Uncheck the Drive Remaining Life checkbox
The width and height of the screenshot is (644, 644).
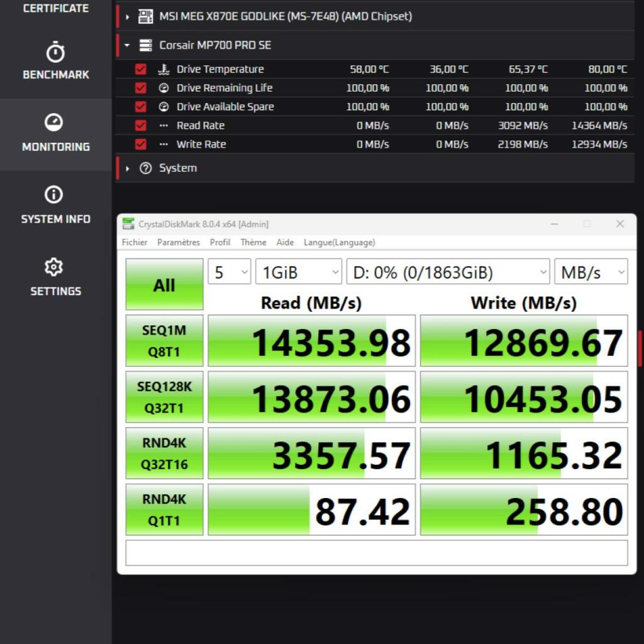(x=140, y=88)
